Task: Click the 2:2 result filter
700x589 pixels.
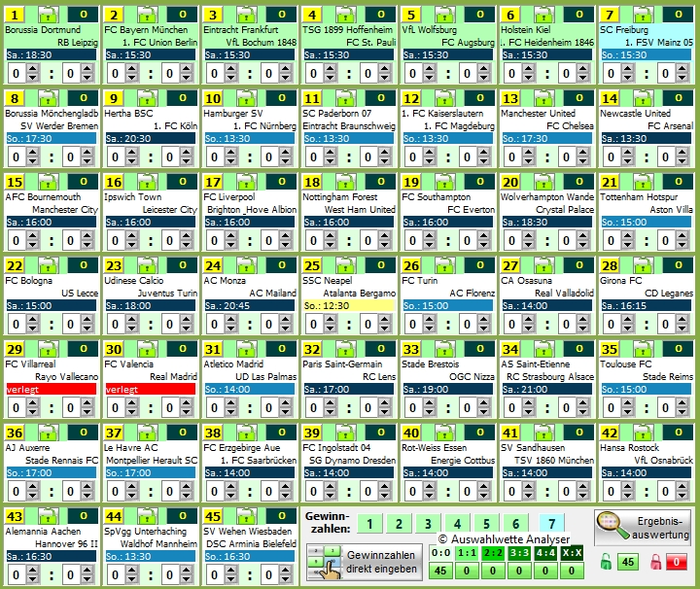Action: (493, 553)
